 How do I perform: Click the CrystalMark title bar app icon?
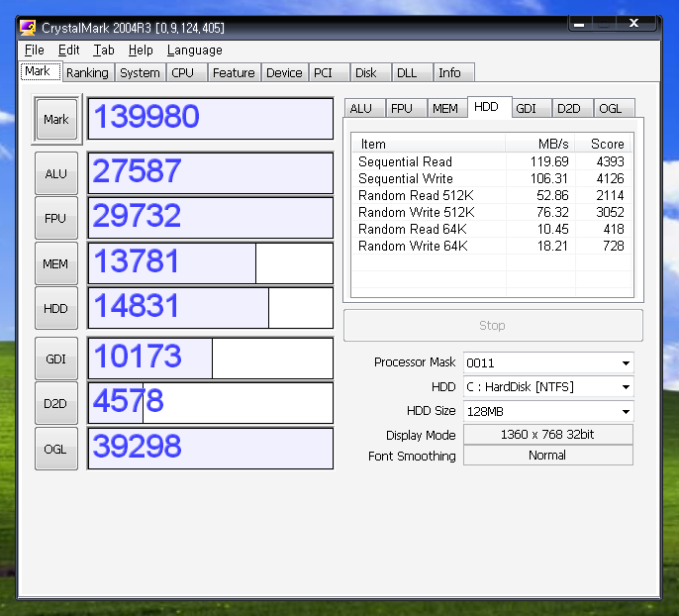pyautogui.click(x=28, y=28)
